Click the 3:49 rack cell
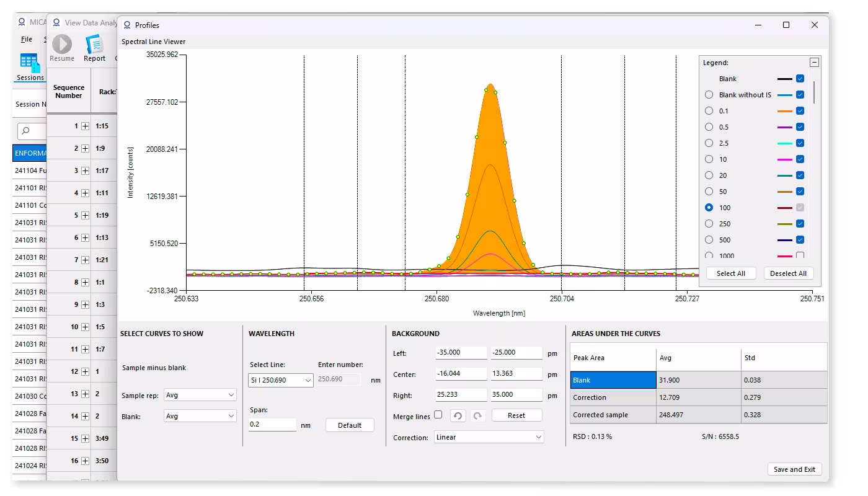The height and width of the screenshot is (496, 868). click(x=102, y=438)
